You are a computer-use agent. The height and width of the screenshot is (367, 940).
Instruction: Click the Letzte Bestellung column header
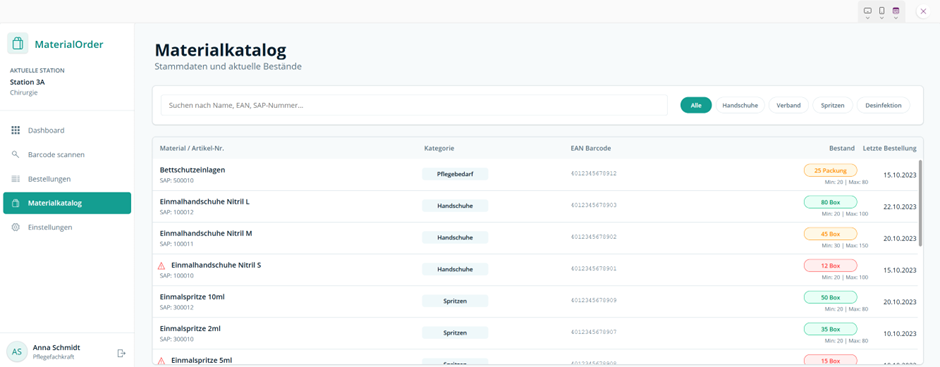(x=890, y=148)
